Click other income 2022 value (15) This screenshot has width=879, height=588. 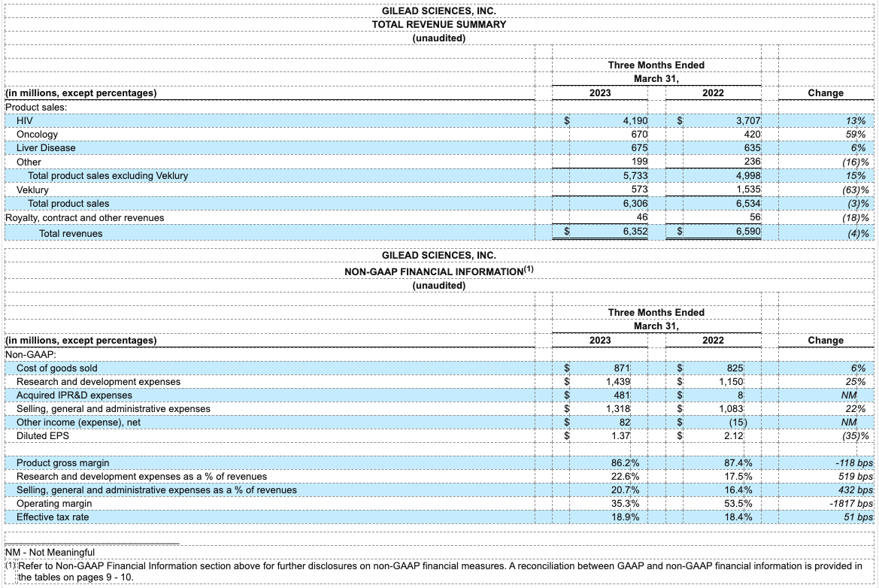coord(737,423)
